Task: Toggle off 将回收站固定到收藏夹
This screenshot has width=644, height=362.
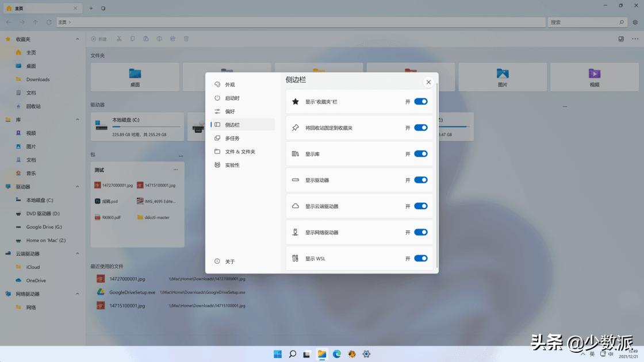Action: click(x=419, y=128)
